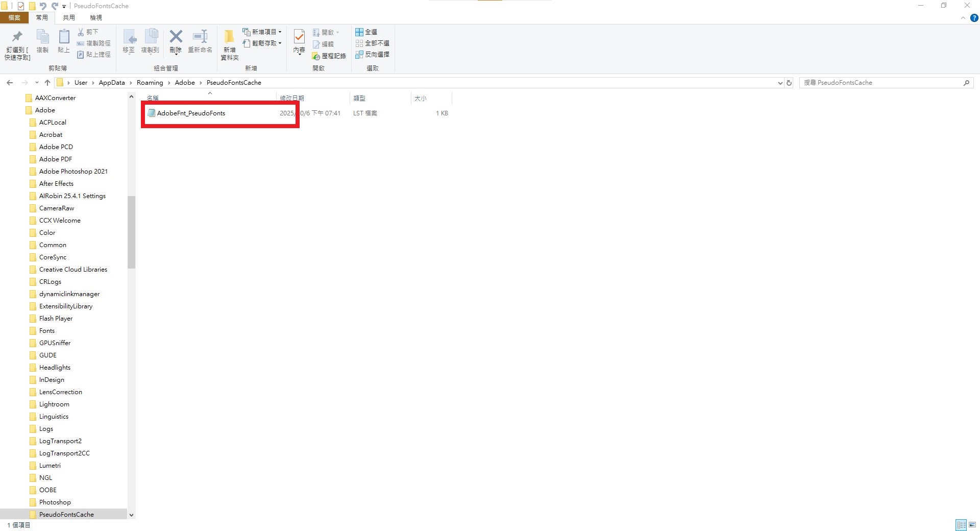
Task: Click the Select none icon
Action: point(359,43)
